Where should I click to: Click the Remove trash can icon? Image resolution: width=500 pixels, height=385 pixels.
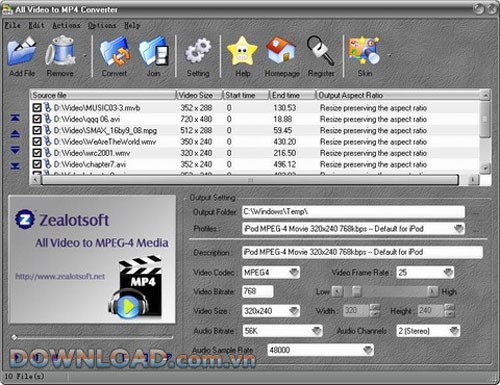point(60,51)
